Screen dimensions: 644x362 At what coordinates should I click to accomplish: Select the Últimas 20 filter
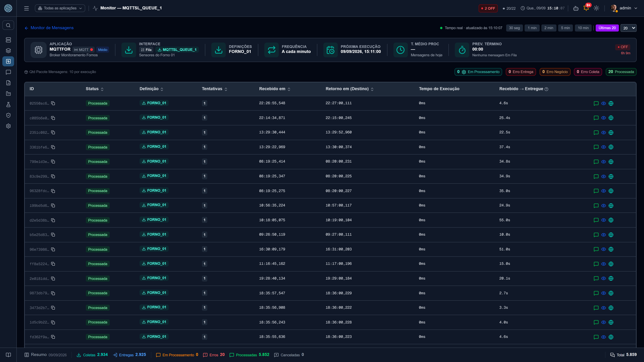pyautogui.click(x=607, y=28)
